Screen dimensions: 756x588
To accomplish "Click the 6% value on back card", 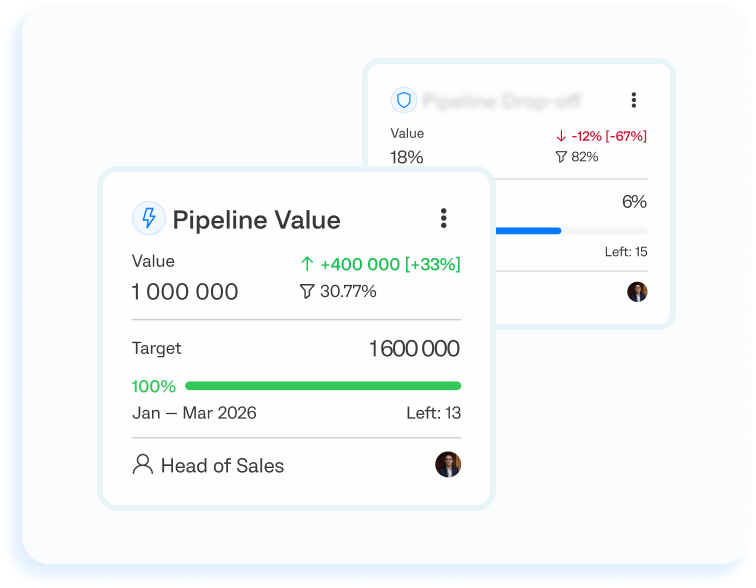I will 634,201.
